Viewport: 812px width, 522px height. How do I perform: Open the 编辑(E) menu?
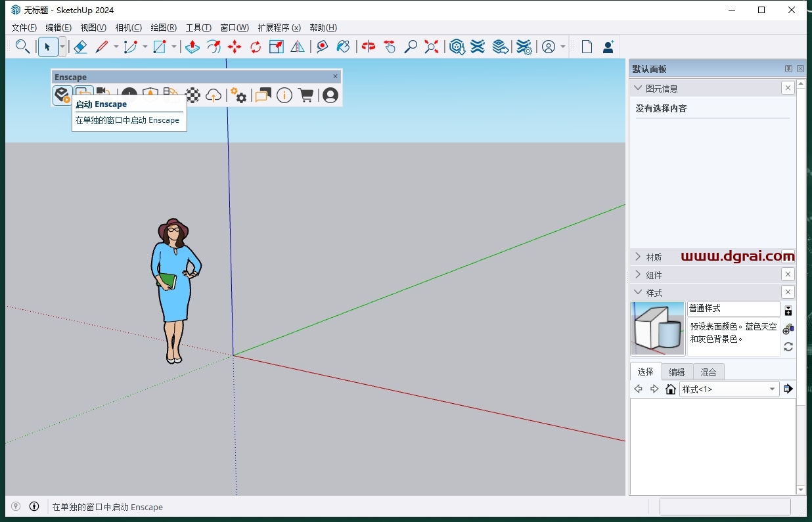[x=58, y=28]
